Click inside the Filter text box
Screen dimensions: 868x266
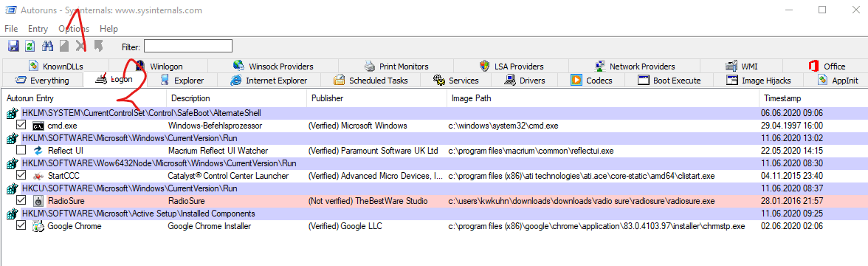(x=187, y=46)
